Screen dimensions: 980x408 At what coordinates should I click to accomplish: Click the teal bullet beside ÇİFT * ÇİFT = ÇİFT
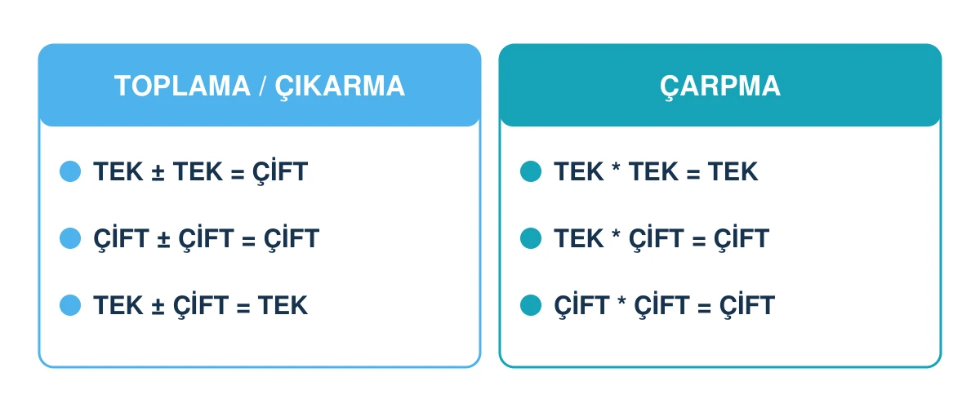(531, 305)
